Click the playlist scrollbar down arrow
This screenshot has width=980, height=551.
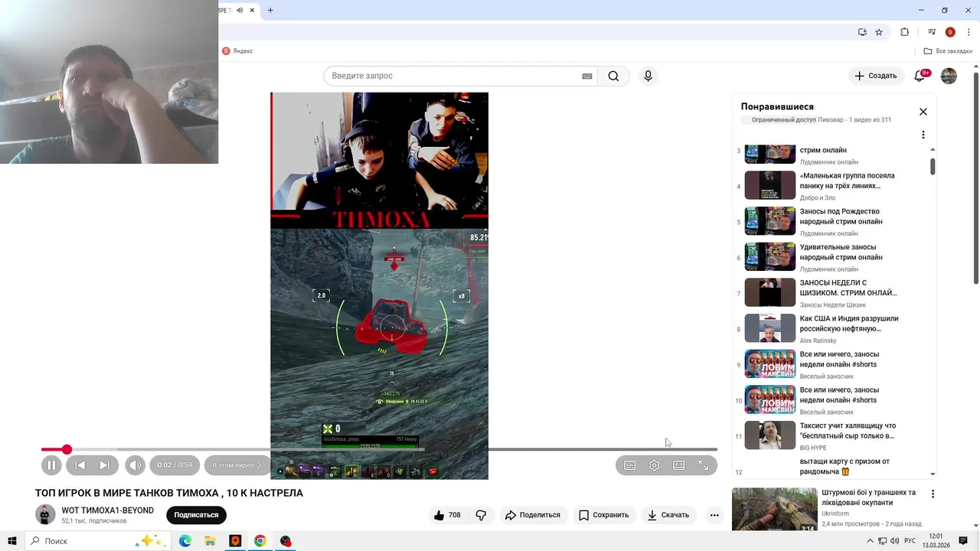(x=933, y=474)
